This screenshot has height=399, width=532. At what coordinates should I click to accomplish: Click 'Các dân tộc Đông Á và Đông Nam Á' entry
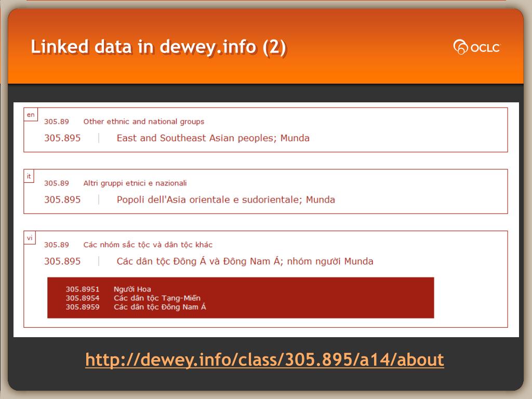pos(245,261)
